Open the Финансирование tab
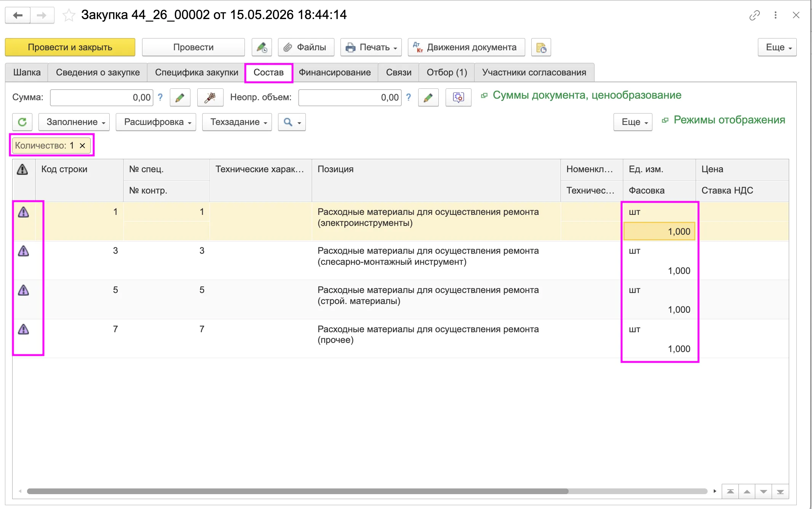Image resolution: width=812 pixels, height=509 pixels. [335, 72]
